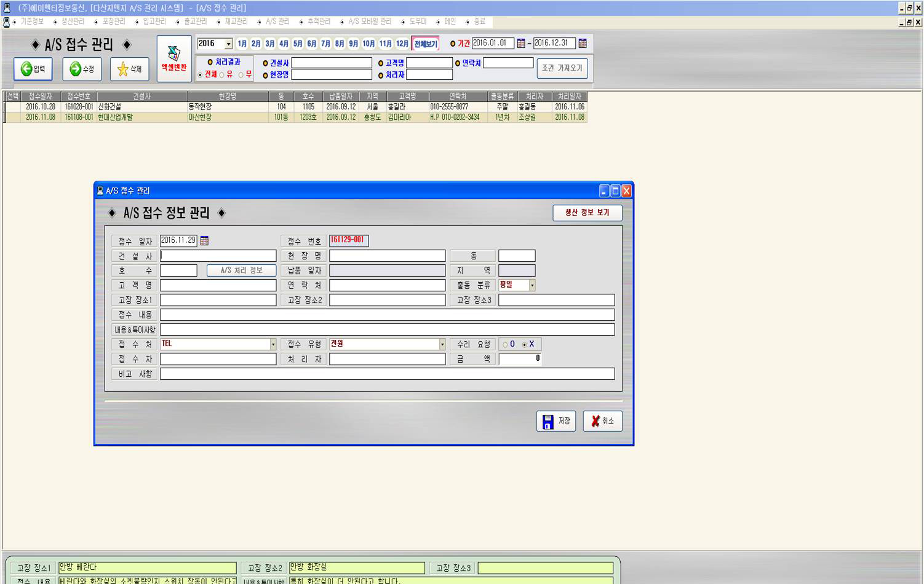Select the 전체 radio under 처리결과

200,75
